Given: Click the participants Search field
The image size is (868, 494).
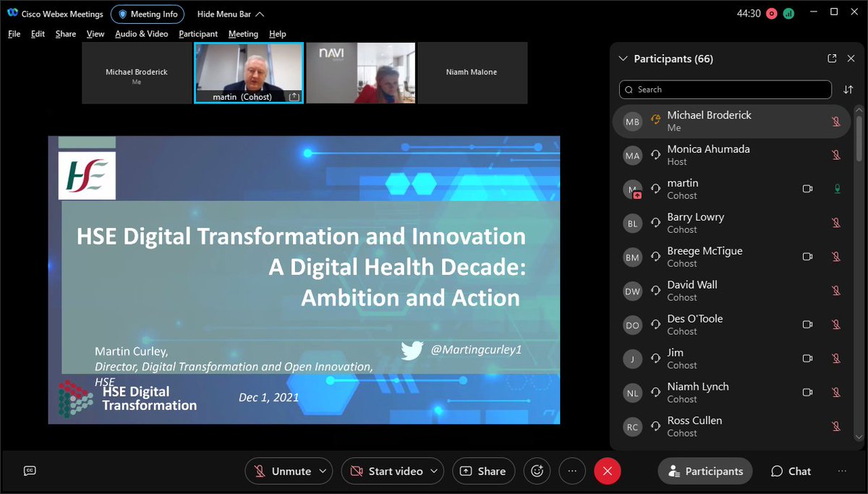Looking at the screenshot, I should 723,89.
